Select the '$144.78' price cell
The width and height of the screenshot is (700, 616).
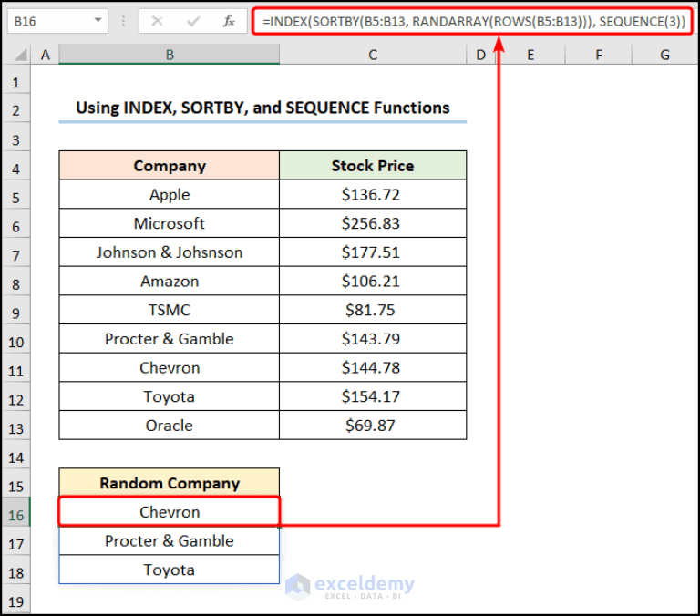click(373, 368)
